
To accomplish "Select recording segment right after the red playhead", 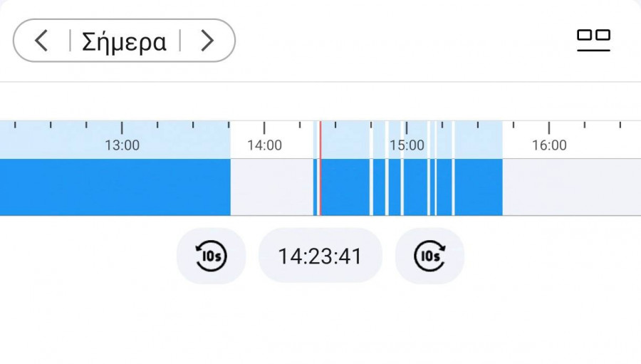I will (345, 187).
